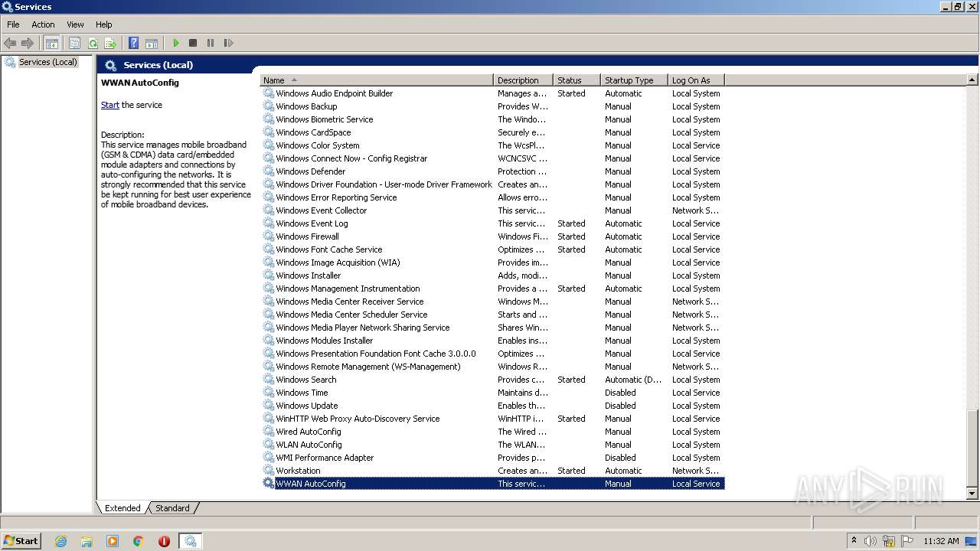Click the Forward arrow in toolbar
Viewport: 980px width, 551px height.
coord(28,43)
